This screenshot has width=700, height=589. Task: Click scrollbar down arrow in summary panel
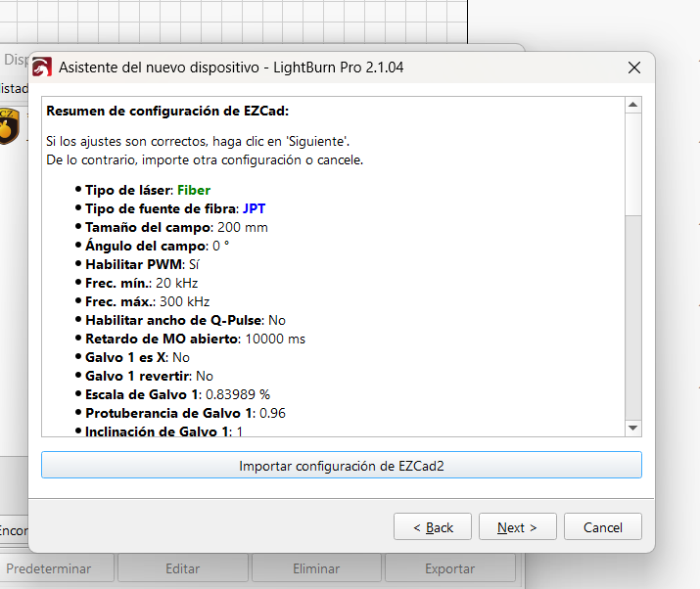(x=632, y=428)
